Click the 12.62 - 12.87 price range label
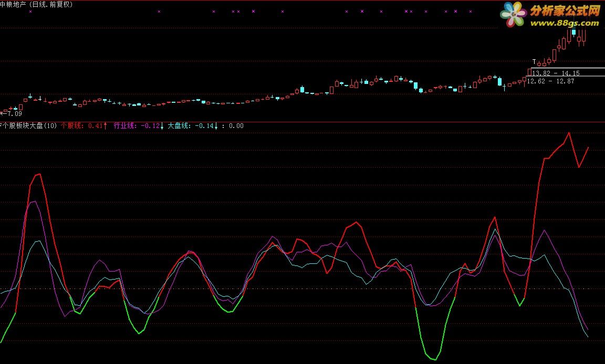Screen dimensions: 605x364 [x=550, y=81]
